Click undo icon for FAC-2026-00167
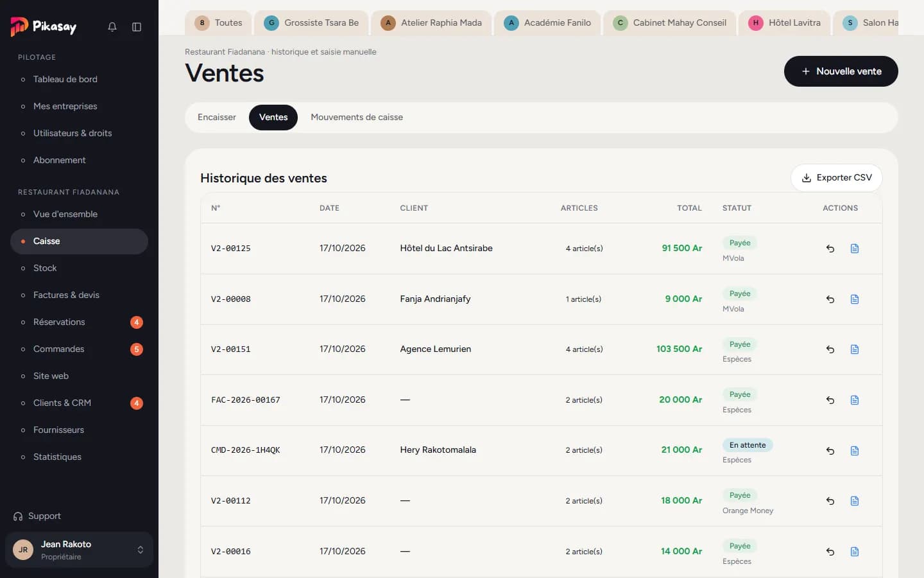The height and width of the screenshot is (578, 924). coord(830,400)
